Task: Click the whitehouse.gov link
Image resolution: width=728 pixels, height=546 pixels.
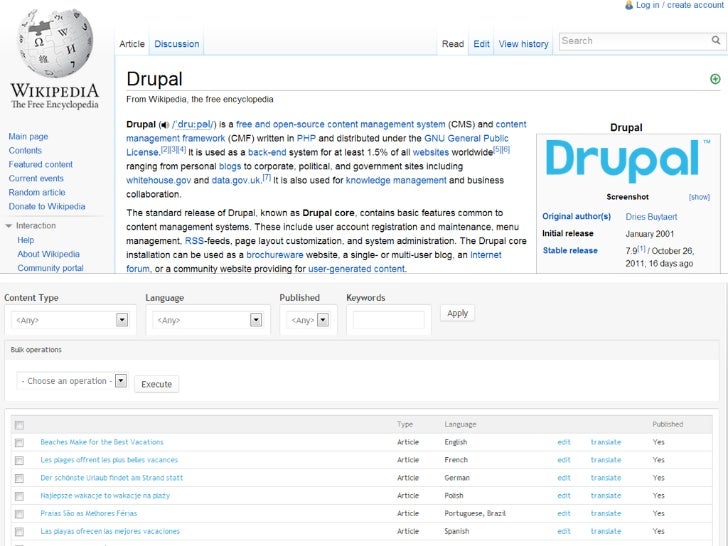Action: point(158,180)
